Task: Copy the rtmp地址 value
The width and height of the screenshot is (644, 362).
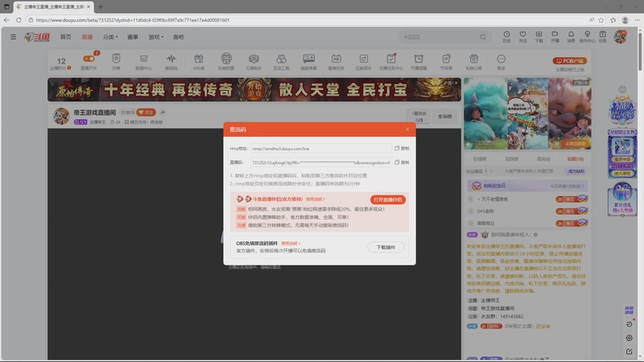Action: pos(402,149)
